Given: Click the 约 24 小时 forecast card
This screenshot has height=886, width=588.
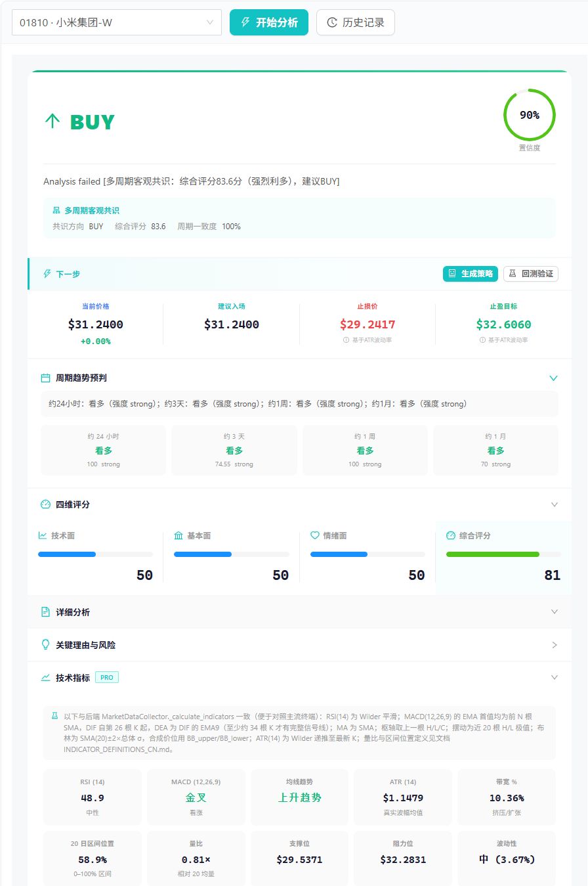Looking at the screenshot, I should [x=103, y=450].
